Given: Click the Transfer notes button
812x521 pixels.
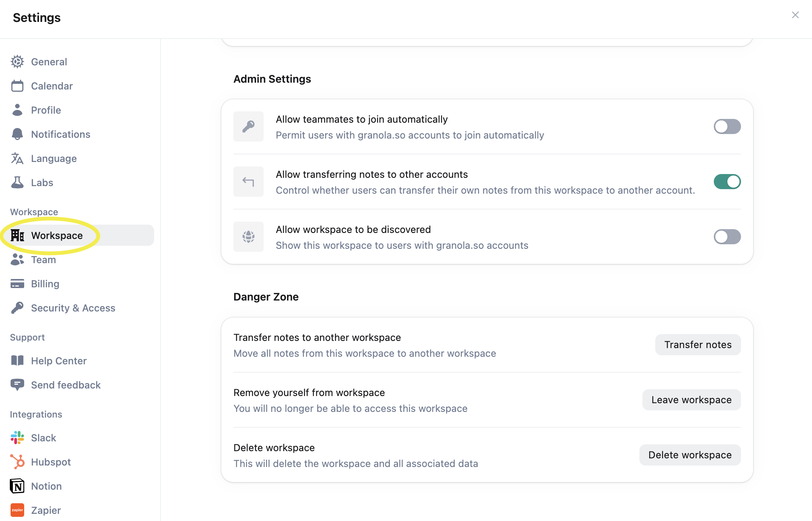Looking at the screenshot, I should [x=698, y=344].
